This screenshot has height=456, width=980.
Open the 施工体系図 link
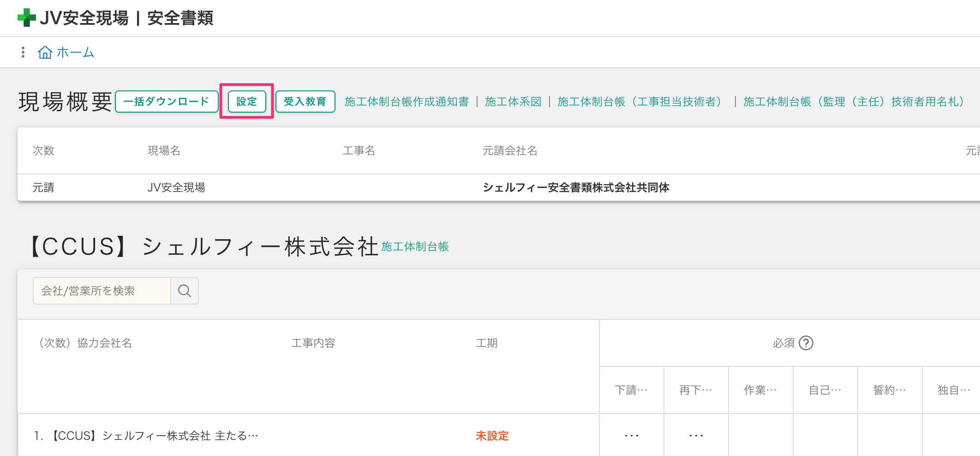point(513,102)
